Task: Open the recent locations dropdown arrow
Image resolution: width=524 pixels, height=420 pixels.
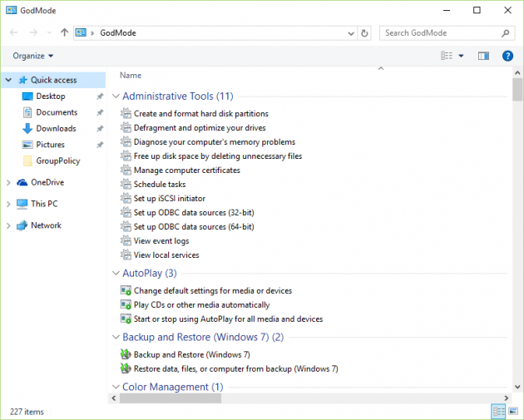Action: pyautogui.click(x=49, y=32)
